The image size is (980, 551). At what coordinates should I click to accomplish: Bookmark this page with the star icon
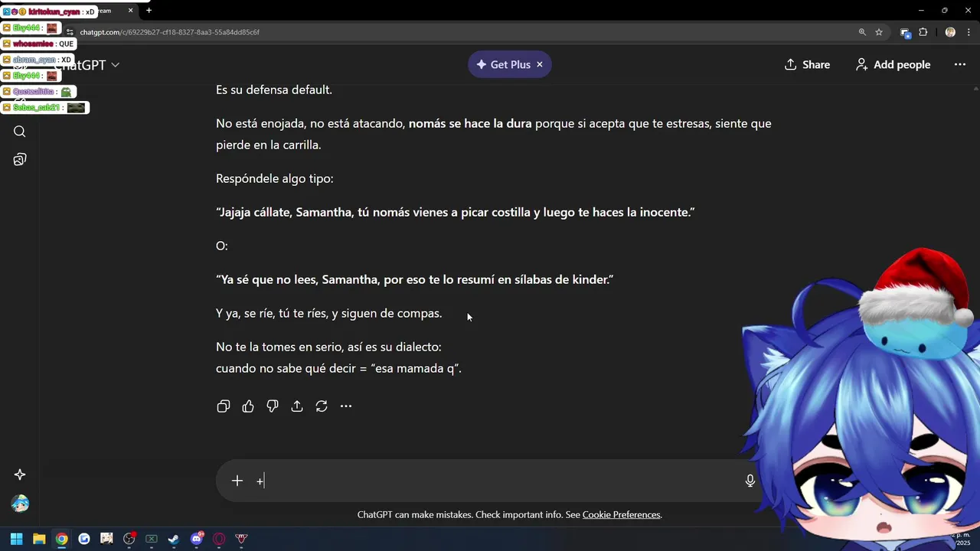tap(879, 32)
